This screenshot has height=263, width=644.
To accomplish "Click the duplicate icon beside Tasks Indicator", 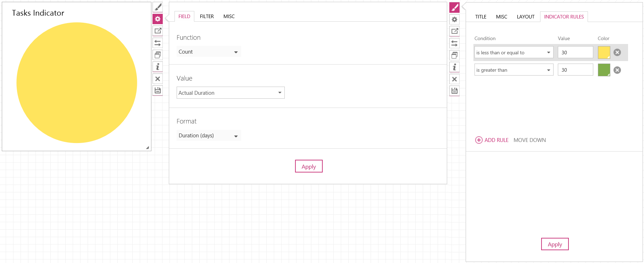I will [158, 55].
